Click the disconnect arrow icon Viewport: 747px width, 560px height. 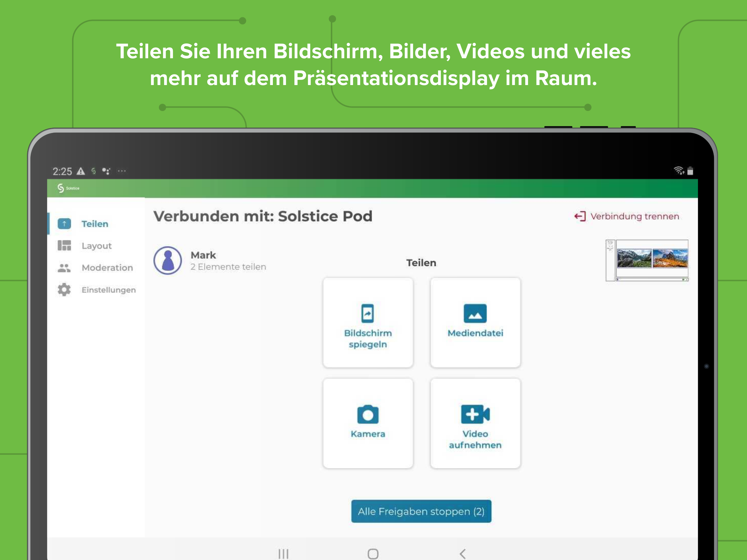pyautogui.click(x=580, y=216)
